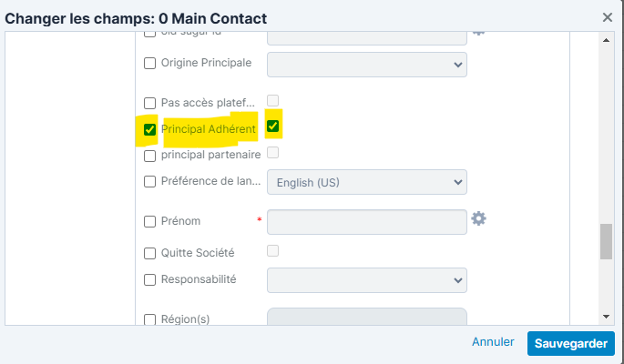Viewport: 624px width, 364px height.
Task: Uncheck the Principal Adhérent field selector checkbox
Action: click(150, 130)
